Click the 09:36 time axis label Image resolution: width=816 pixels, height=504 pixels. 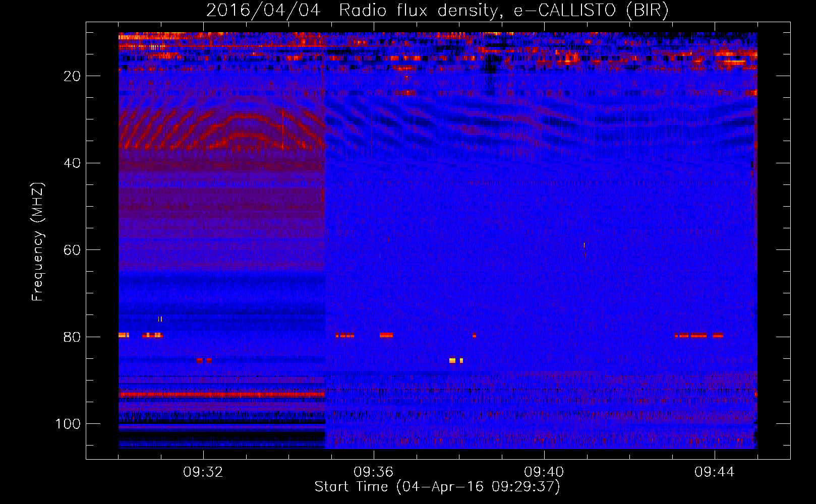[x=374, y=472]
